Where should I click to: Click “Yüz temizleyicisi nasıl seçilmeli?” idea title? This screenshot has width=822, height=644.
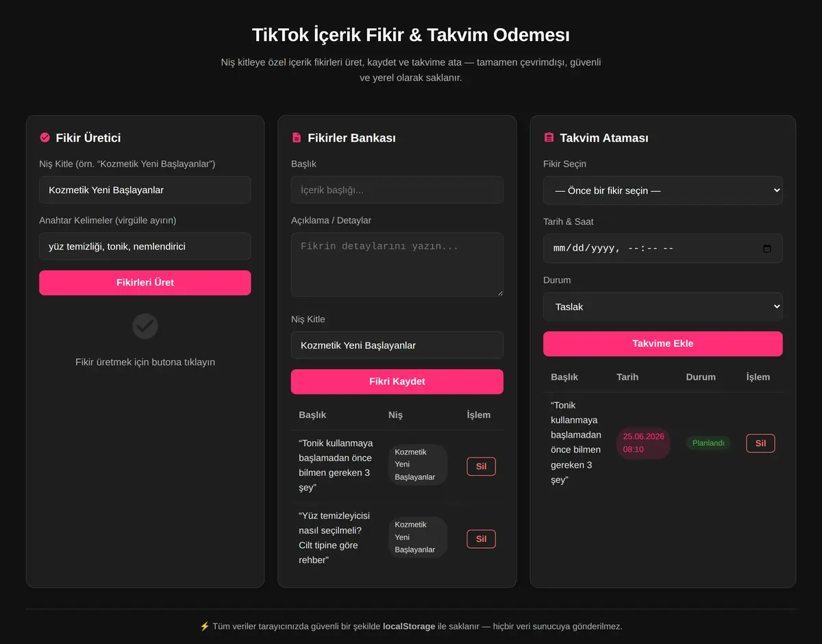334,538
